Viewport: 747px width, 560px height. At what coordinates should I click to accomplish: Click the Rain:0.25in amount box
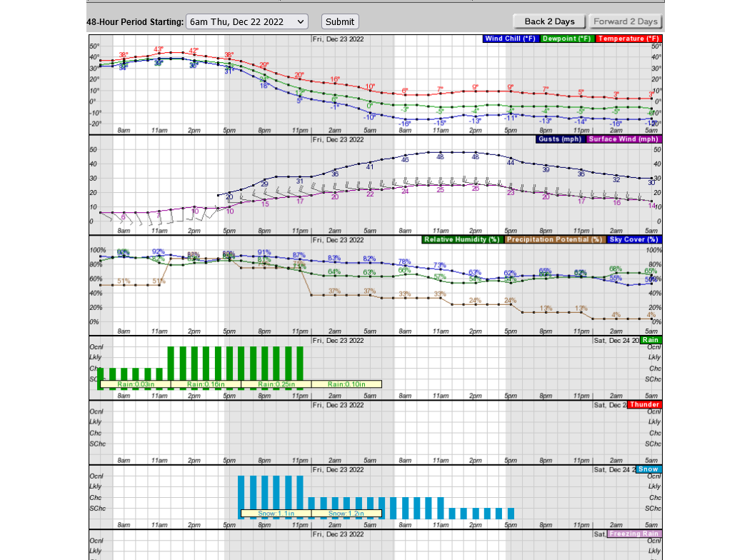coord(276,384)
